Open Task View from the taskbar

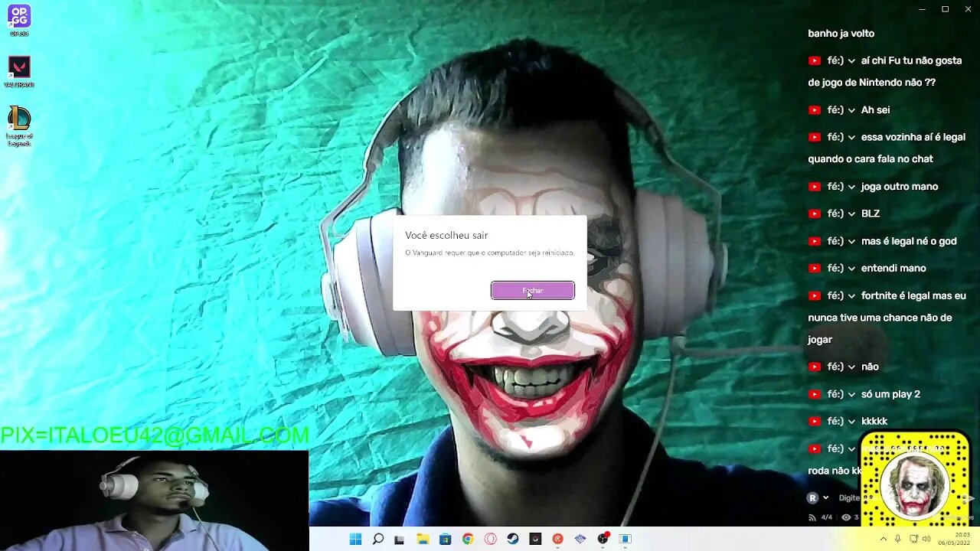[x=399, y=539]
